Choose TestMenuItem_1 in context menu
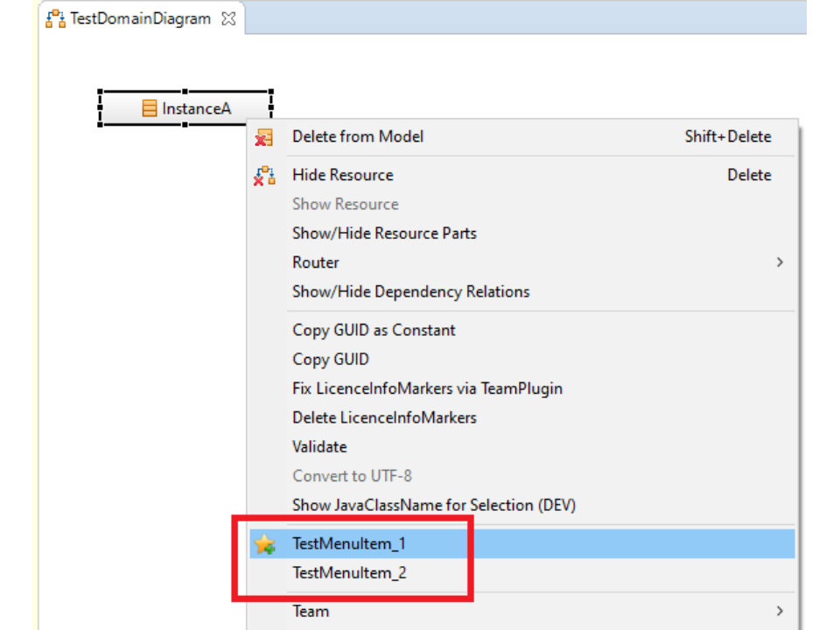840x630 pixels. click(x=522, y=544)
